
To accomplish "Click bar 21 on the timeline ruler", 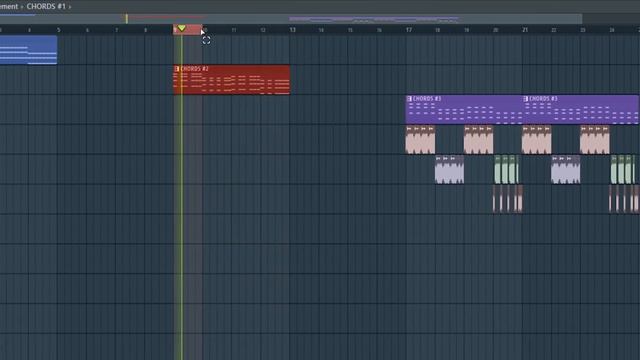I will click(x=525, y=30).
